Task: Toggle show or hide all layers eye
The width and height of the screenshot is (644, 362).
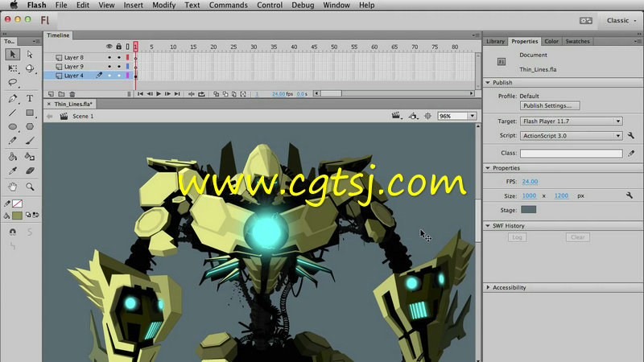Action: coord(109,47)
